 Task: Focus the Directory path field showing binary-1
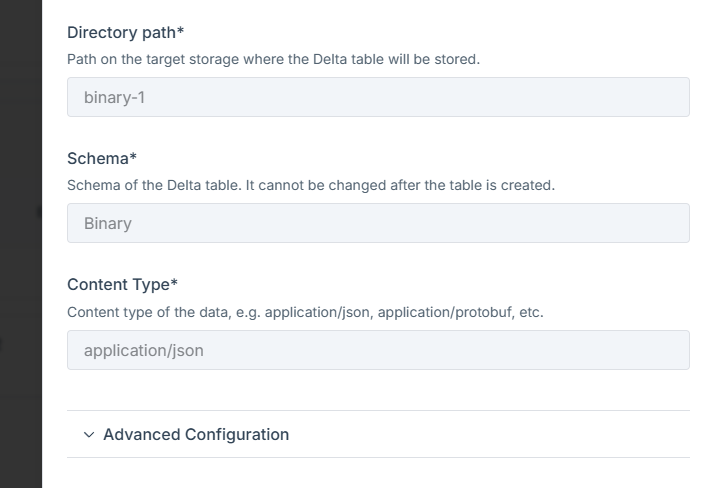click(x=378, y=97)
